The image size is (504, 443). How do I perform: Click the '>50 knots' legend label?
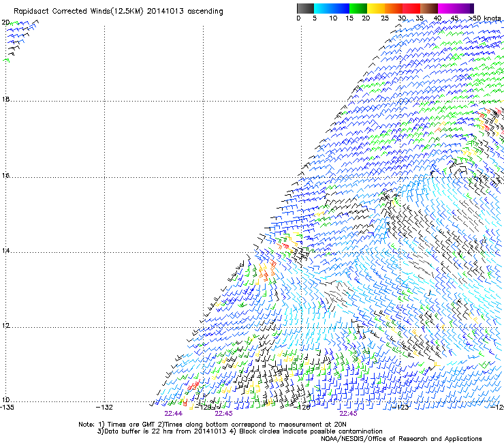485,18
